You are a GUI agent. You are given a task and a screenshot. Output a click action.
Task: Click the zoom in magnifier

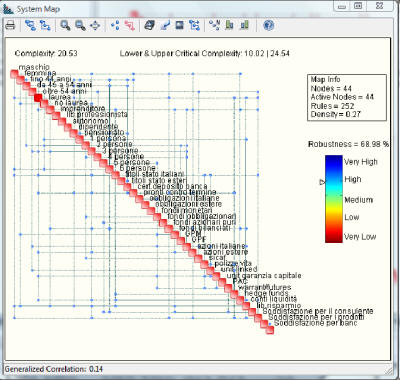click(65, 26)
